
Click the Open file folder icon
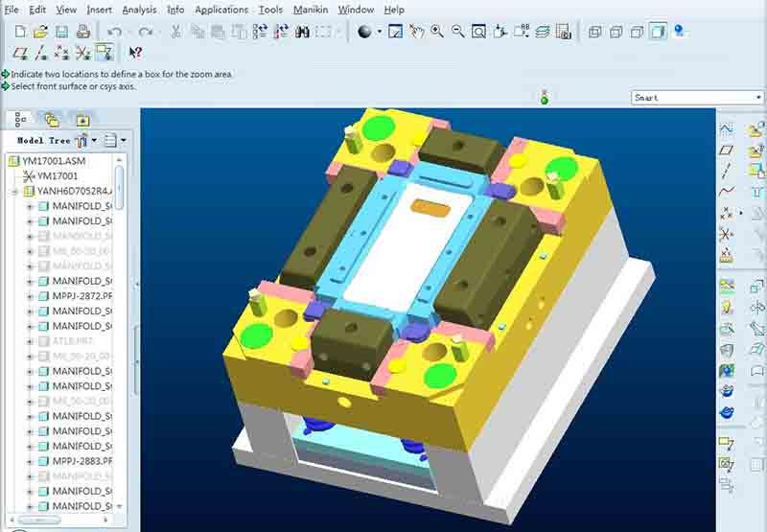[x=40, y=32]
